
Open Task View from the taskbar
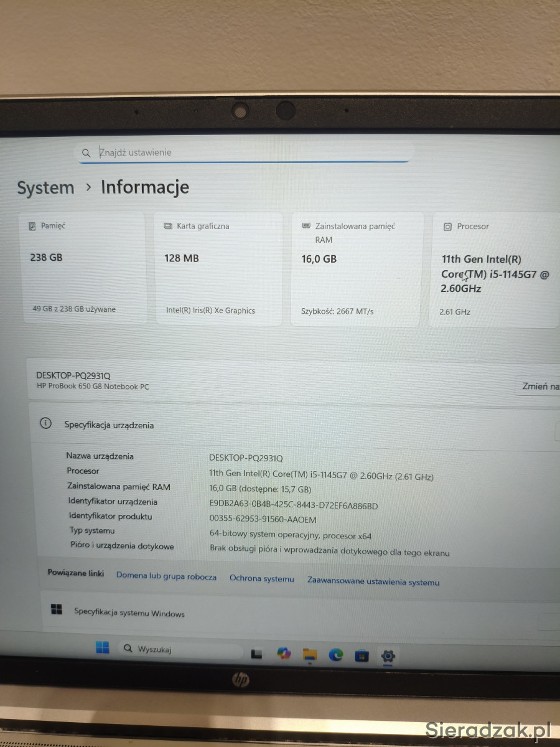tap(256, 654)
